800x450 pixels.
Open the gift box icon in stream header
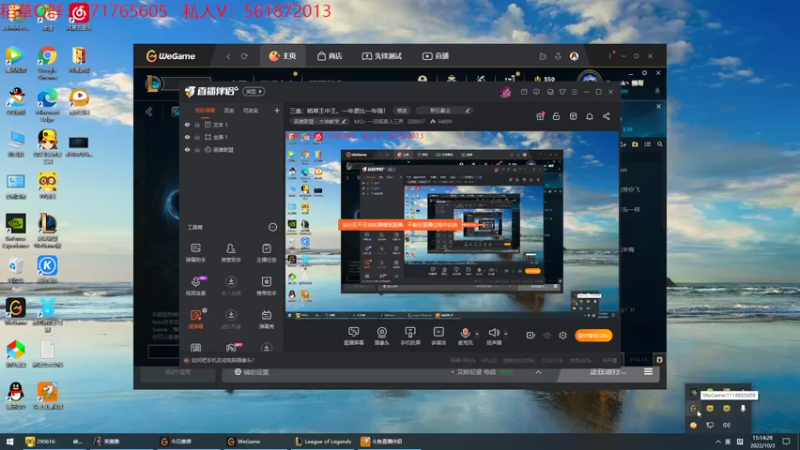(540, 116)
